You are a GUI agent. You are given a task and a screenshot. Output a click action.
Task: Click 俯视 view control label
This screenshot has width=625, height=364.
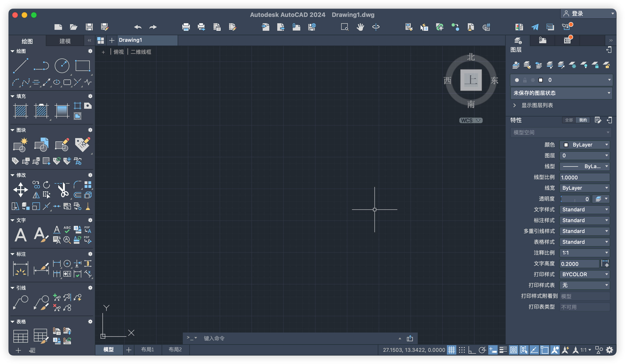click(x=119, y=52)
